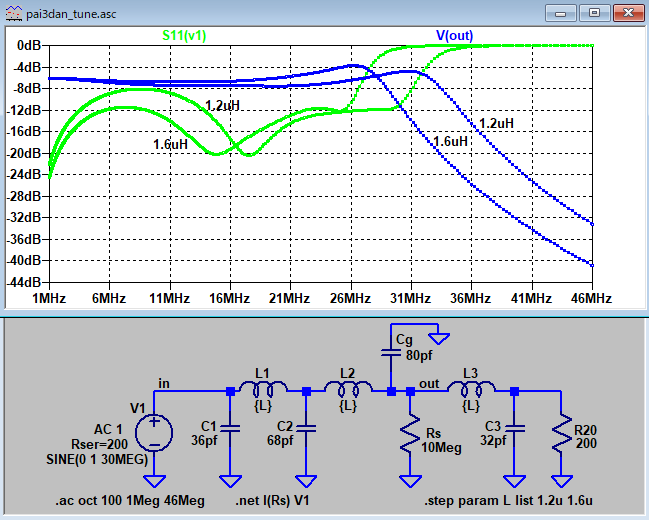Click the 1.2uH label on green trace
The height and width of the screenshot is (520, 649).
[222, 106]
